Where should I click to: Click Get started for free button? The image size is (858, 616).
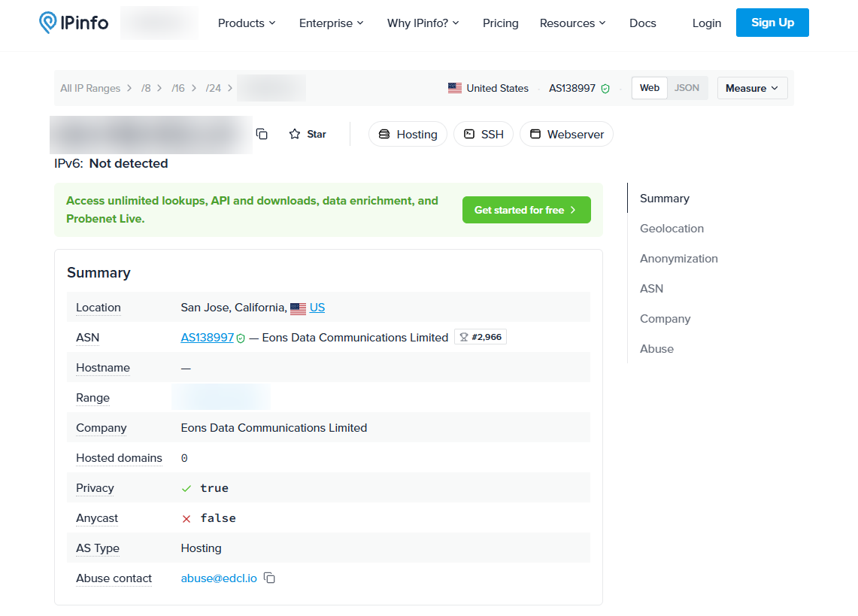pyautogui.click(x=526, y=210)
